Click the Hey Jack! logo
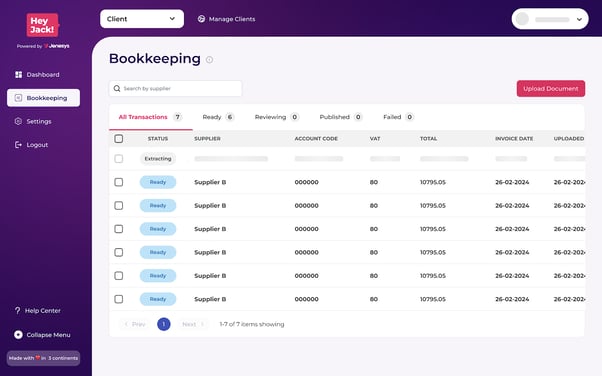The width and height of the screenshot is (602, 376). [43, 25]
